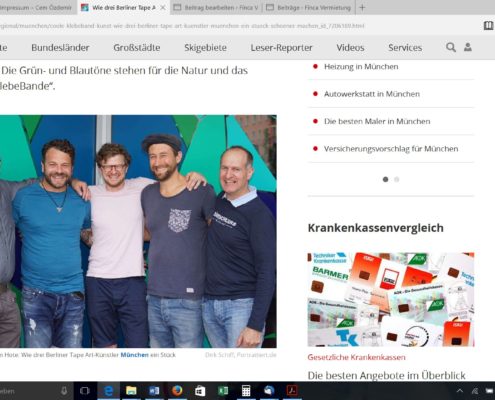This screenshot has width=495, height=400.
Task: Click the Krankenkassenvergleich heading
Action: coord(375,228)
